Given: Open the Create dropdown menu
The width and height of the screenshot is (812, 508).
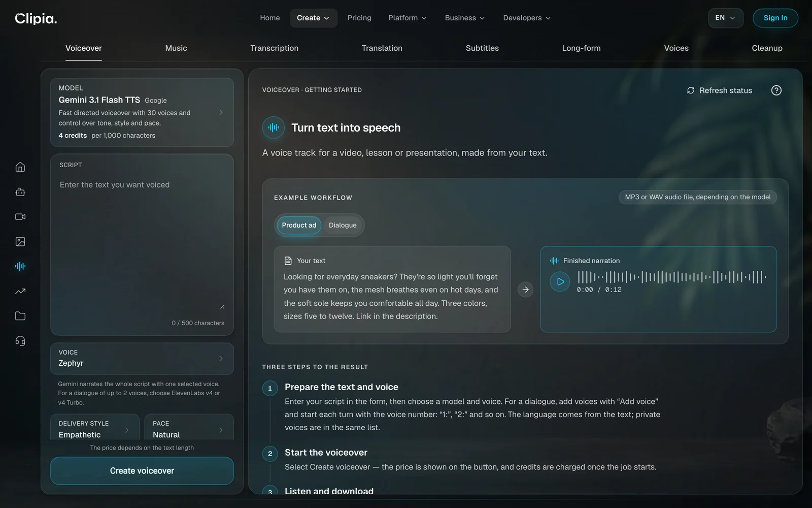Looking at the screenshot, I should click(x=313, y=18).
